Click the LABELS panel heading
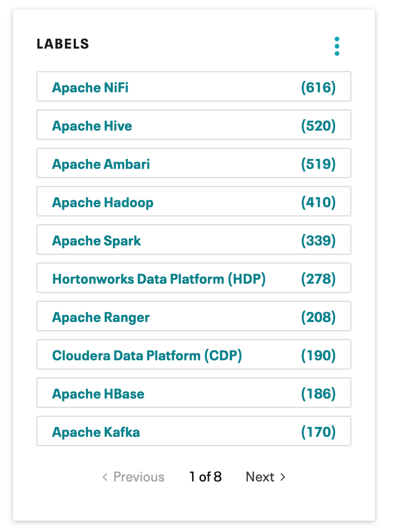Image resolution: width=405 pixels, height=532 pixels. 63,44
